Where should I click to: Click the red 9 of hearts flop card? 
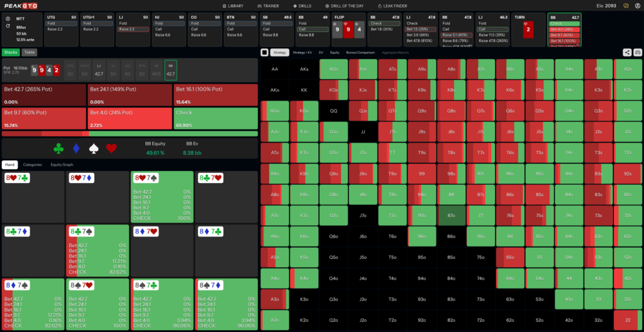[348, 30]
